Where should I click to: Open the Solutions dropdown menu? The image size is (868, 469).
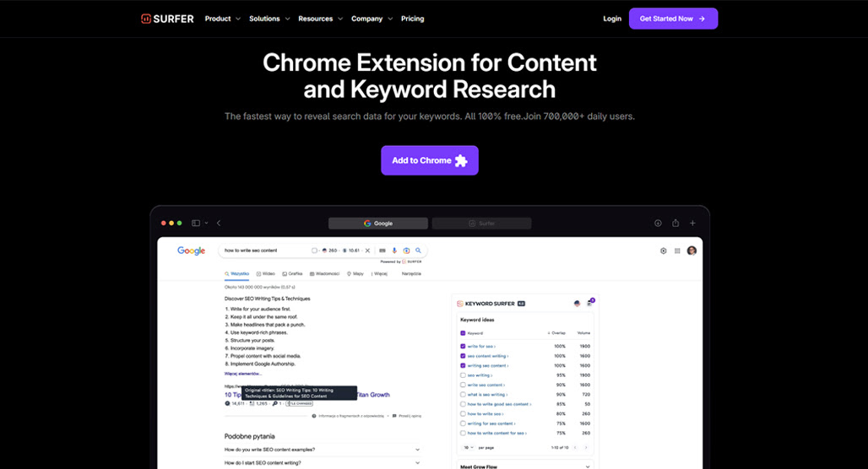click(x=269, y=19)
